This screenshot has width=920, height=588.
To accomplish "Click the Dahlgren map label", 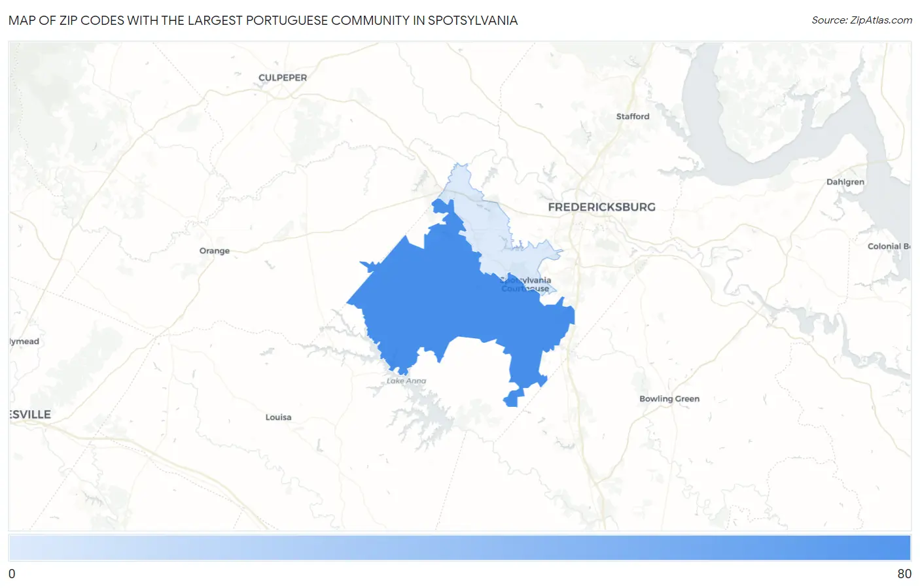I will pos(845,182).
